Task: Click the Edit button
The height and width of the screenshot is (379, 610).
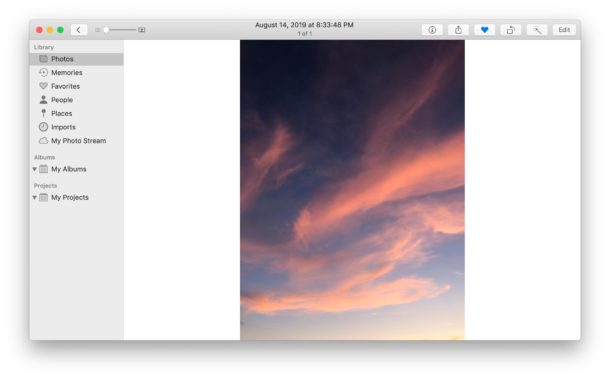Action: pyautogui.click(x=564, y=30)
